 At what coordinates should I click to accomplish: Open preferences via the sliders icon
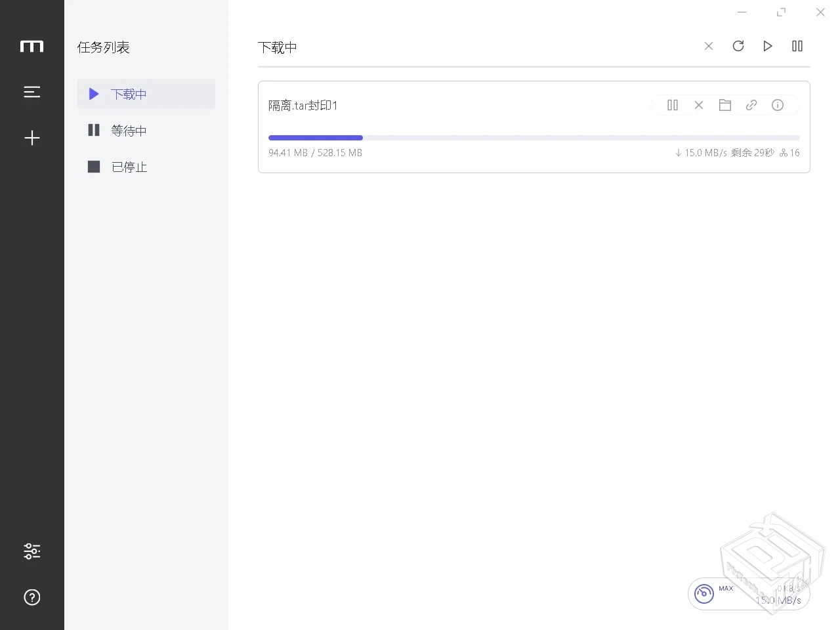pos(31,551)
